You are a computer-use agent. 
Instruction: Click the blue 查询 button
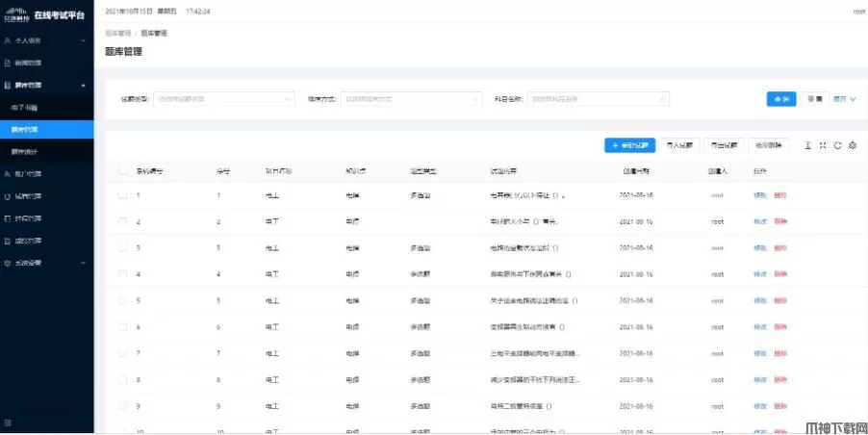coord(780,98)
